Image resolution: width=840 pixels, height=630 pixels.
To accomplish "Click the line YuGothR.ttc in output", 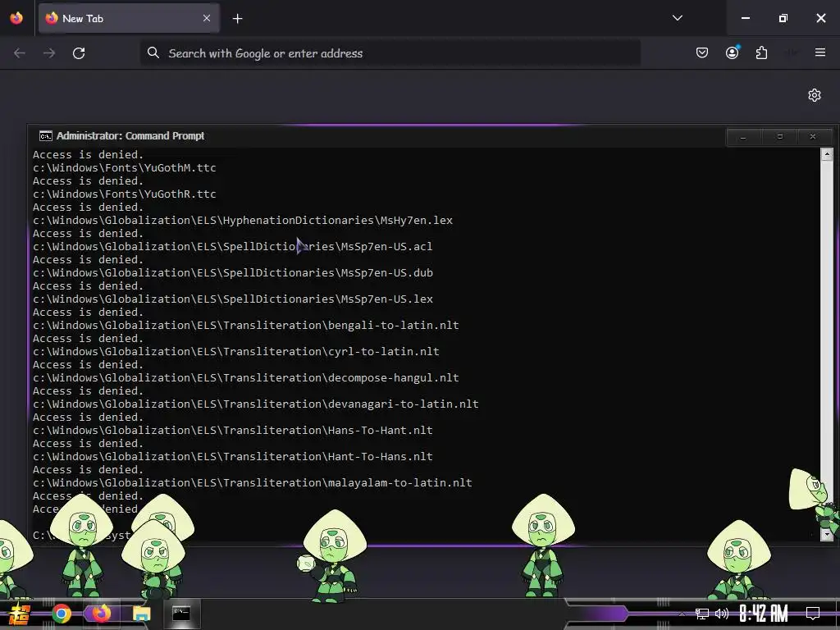I will tap(125, 194).
